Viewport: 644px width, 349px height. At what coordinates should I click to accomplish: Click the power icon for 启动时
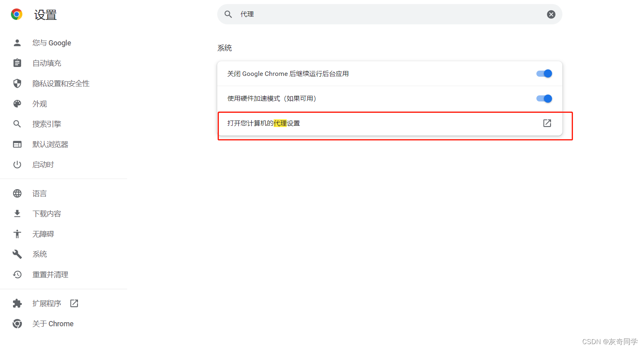pyautogui.click(x=17, y=164)
